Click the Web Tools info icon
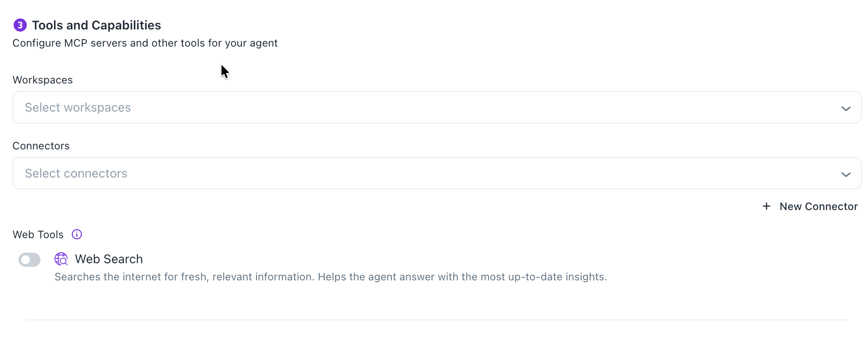This screenshot has width=868, height=341. tap(77, 234)
